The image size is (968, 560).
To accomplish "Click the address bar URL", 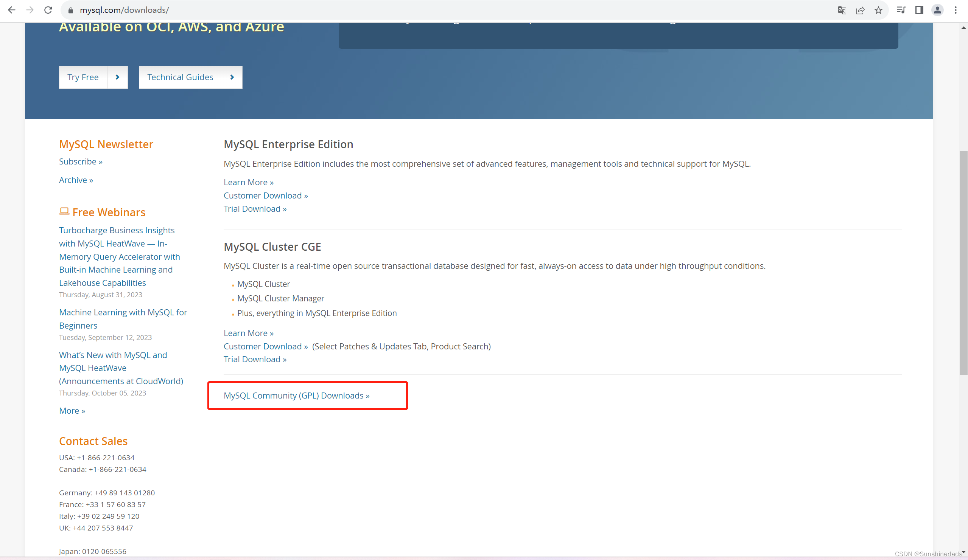I will click(124, 10).
